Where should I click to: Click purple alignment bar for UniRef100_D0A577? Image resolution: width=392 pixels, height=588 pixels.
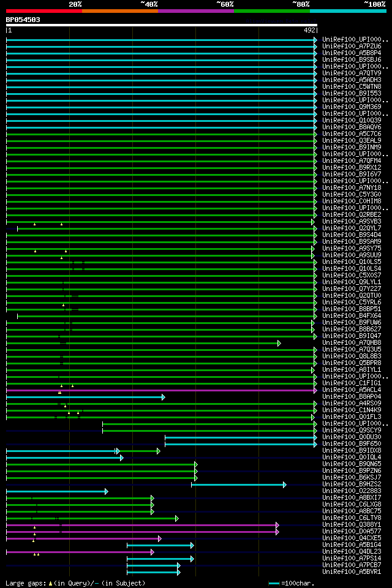pyautogui.click(x=143, y=532)
